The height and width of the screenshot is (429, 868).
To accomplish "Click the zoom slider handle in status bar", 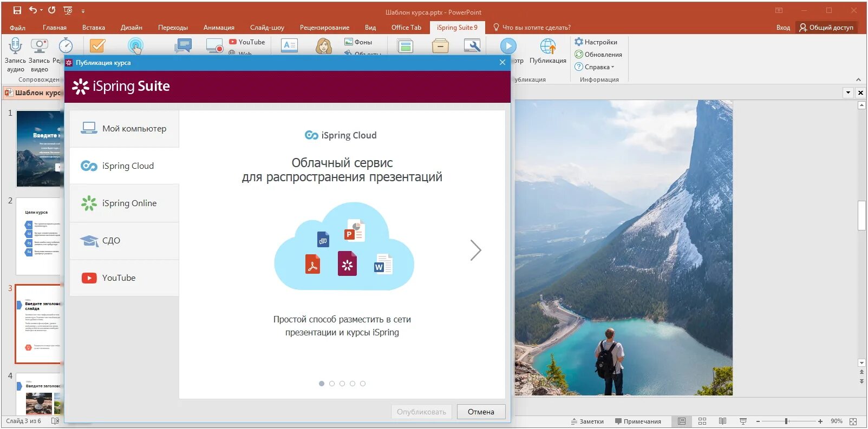I will 786,421.
